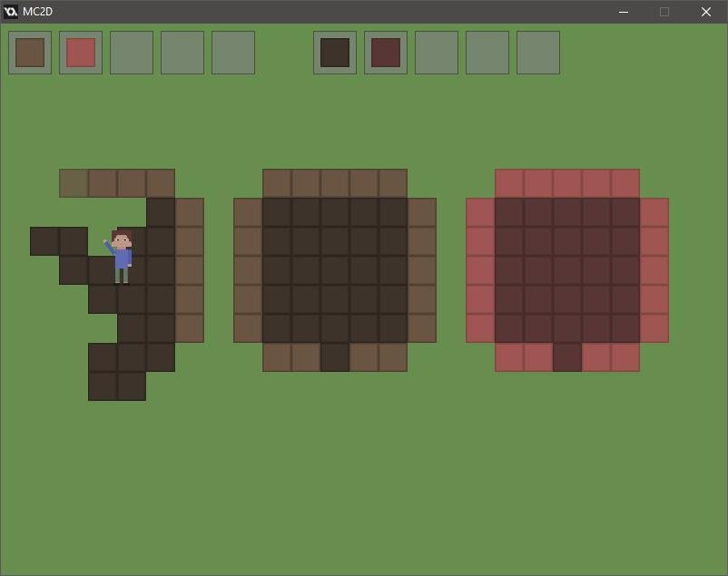This screenshot has width=728, height=576.
Task: Click the empty slot next to the dark red block
Action: pyautogui.click(x=436, y=52)
